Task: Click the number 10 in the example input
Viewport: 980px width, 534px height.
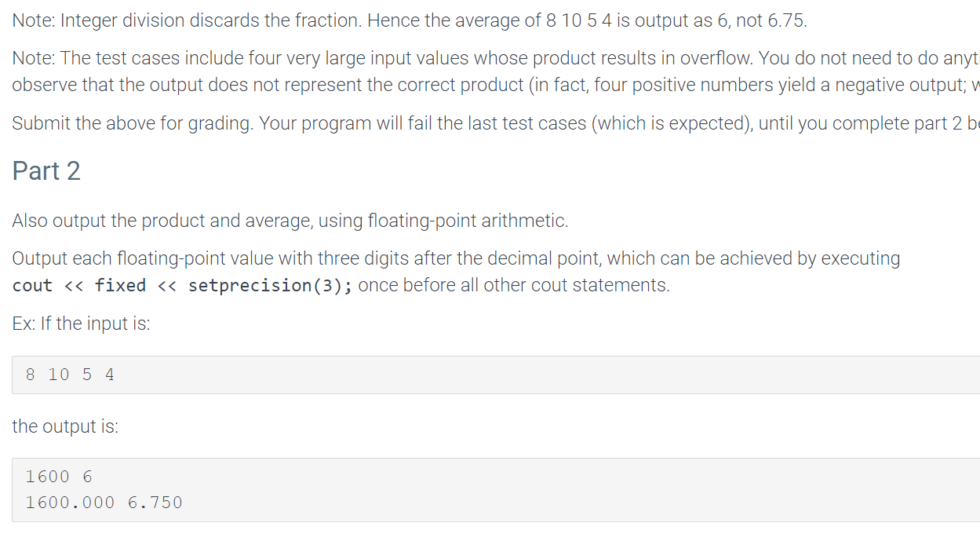Action: point(58,375)
